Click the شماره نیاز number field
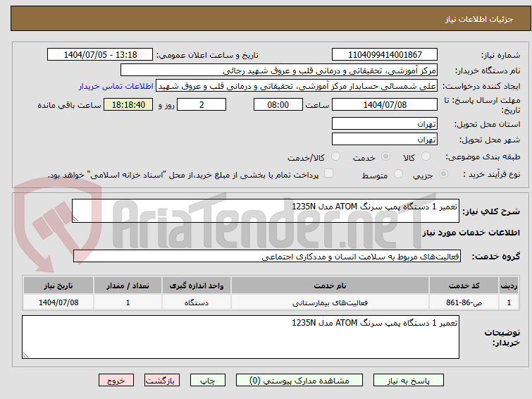The image size is (532, 399). tap(385, 55)
